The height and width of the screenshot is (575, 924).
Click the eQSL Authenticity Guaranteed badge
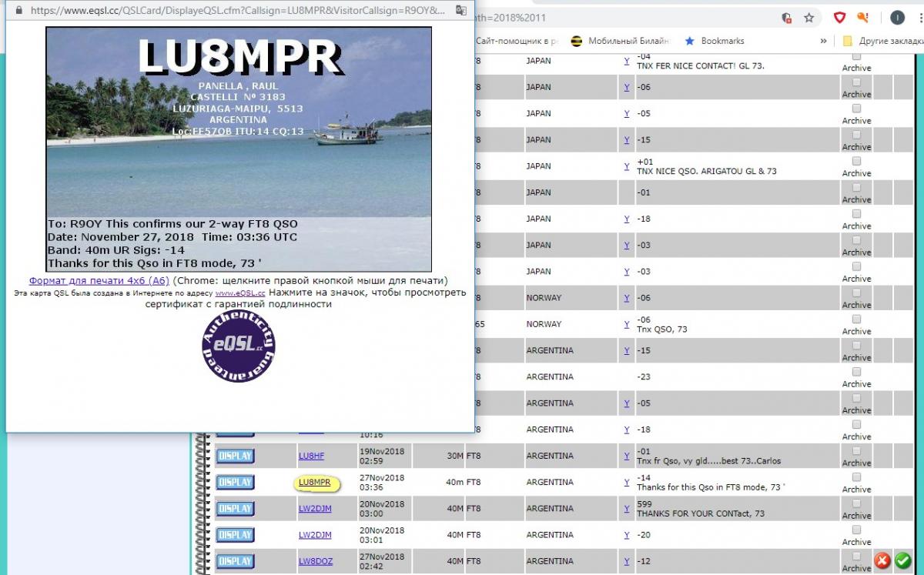(x=239, y=346)
